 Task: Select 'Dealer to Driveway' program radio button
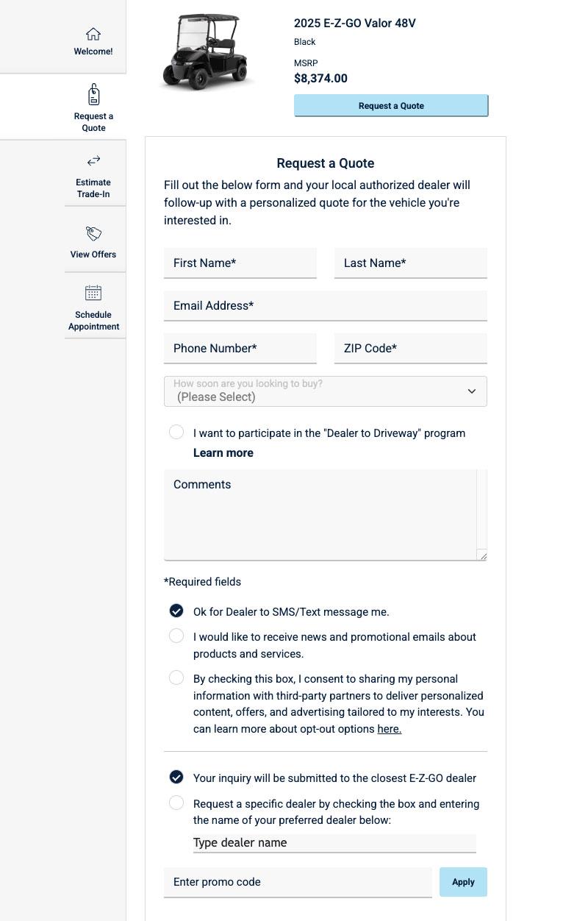(x=176, y=432)
